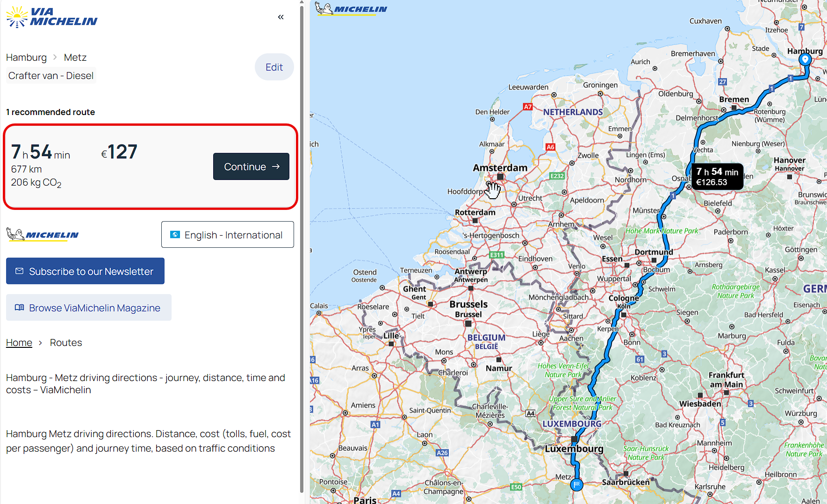Select the recommended route card
This screenshot has height=504, width=827.
(x=151, y=167)
